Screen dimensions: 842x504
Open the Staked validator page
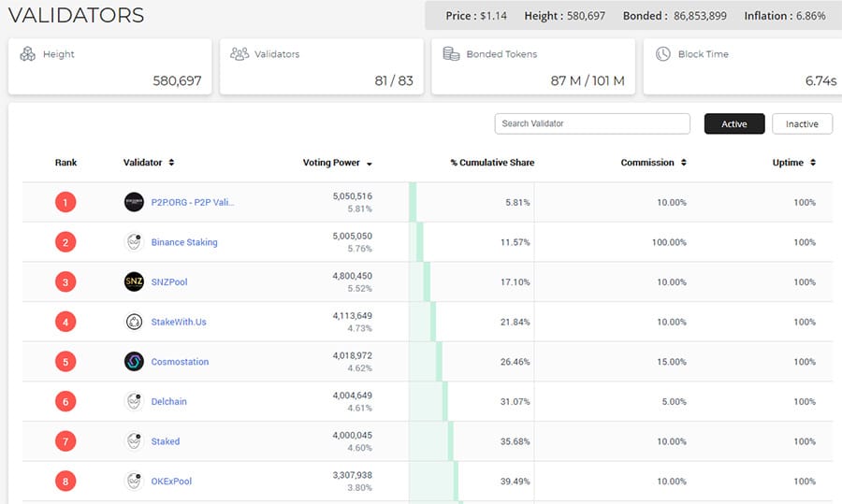pos(166,441)
